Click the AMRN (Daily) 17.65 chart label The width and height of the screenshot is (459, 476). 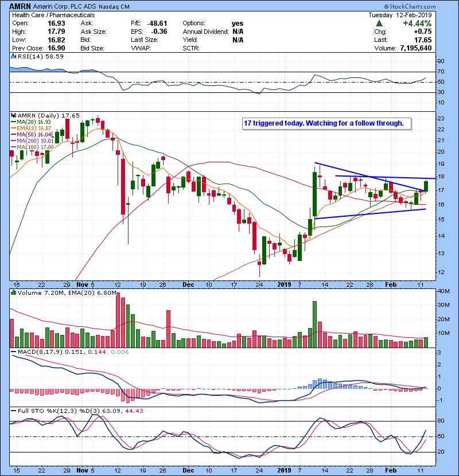tap(49, 116)
